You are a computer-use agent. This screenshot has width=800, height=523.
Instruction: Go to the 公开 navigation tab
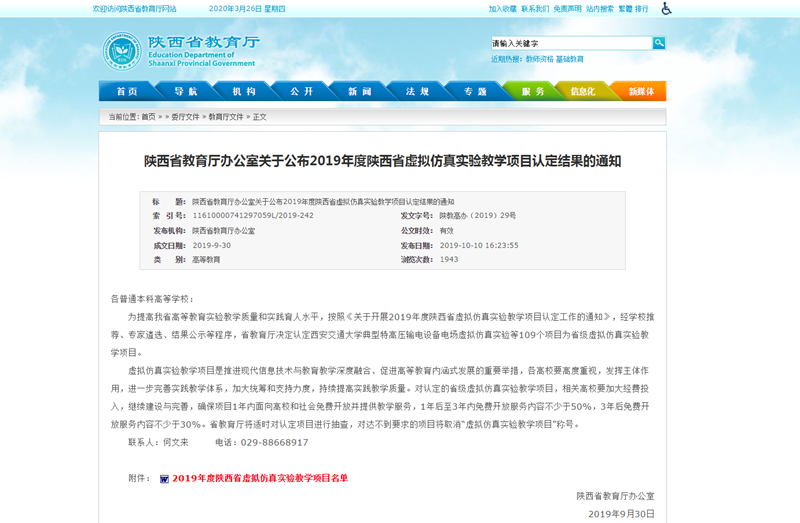point(301,92)
